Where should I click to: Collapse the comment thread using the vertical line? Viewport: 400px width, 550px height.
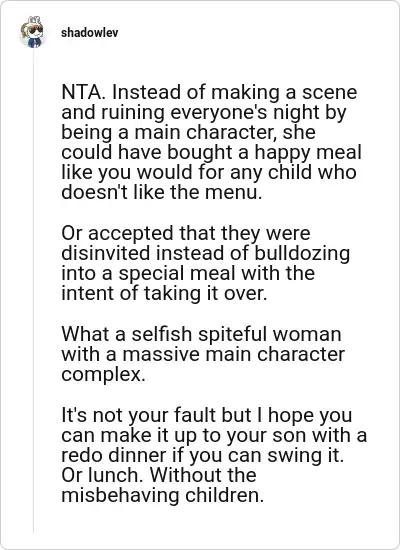point(33,291)
